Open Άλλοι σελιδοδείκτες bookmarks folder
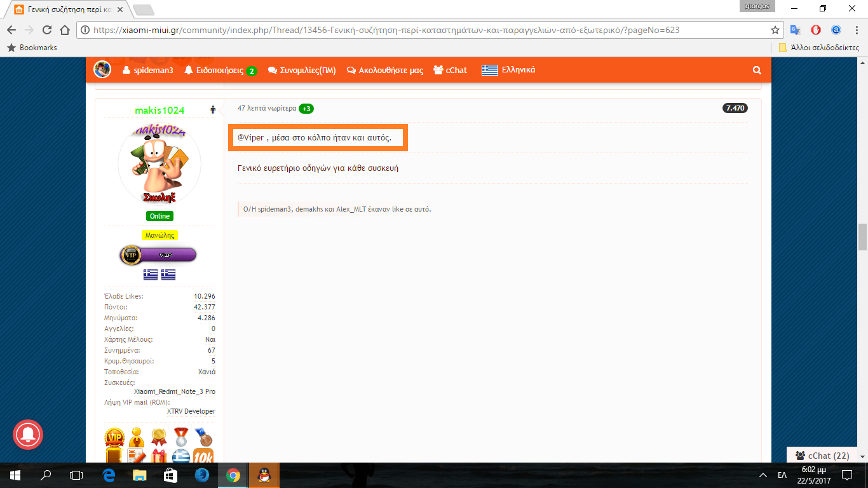The height and width of the screenshot is (488, 868). [819, 48]
